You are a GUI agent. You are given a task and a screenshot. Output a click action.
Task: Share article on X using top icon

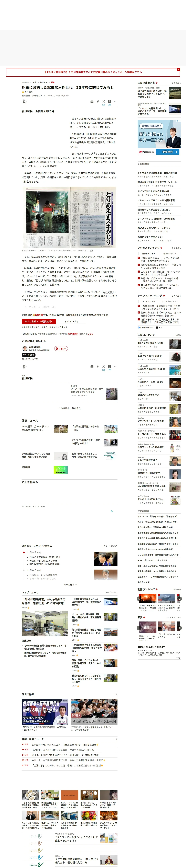click(104, 101)
